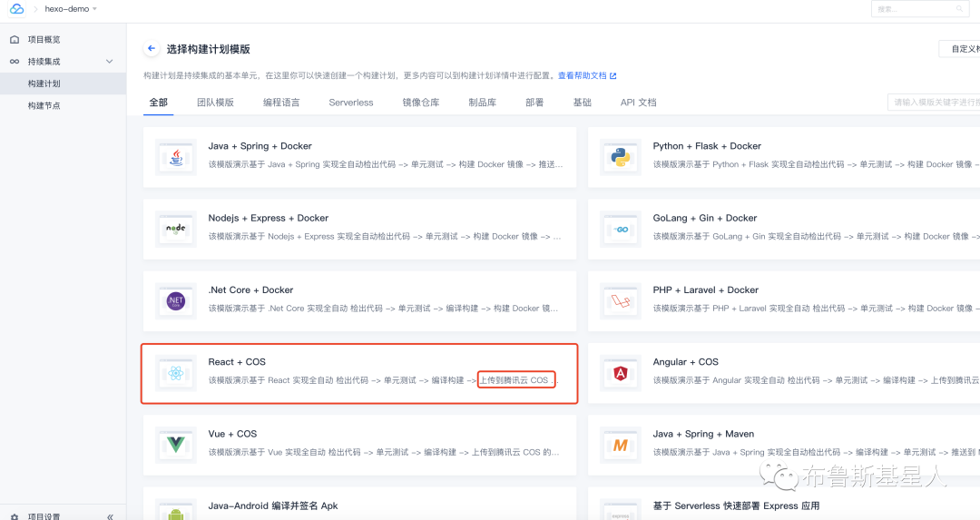This screenshot has width=980, height=520.
Task: Collapse the sidebar with double-chevron icon
Action: click(x=110, y=517)
